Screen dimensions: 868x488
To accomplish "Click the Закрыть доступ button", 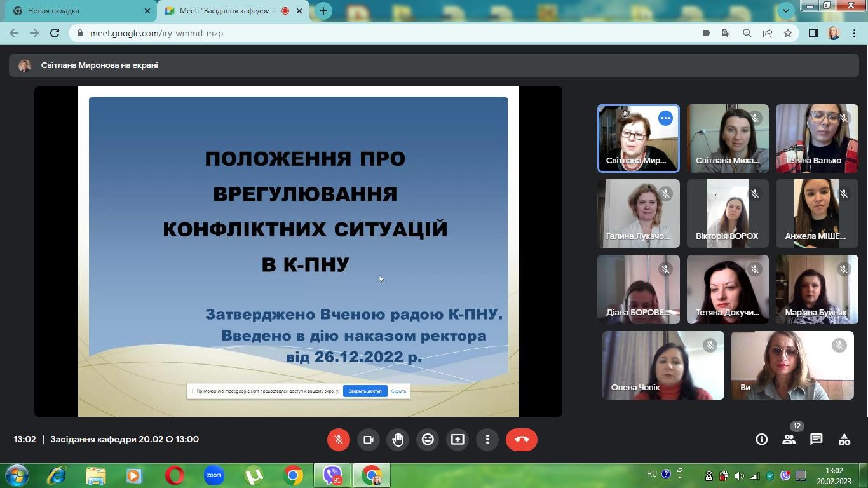I will (365, 391).
